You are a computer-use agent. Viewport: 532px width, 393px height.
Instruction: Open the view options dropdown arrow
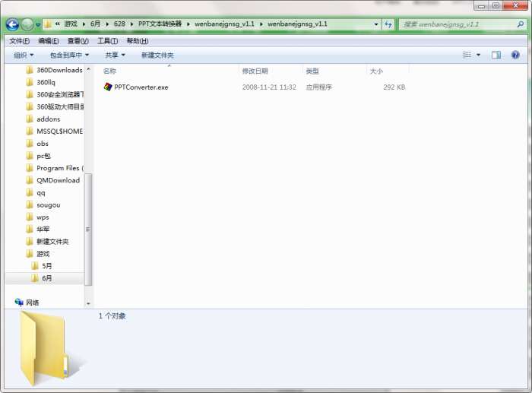point(478,55)
